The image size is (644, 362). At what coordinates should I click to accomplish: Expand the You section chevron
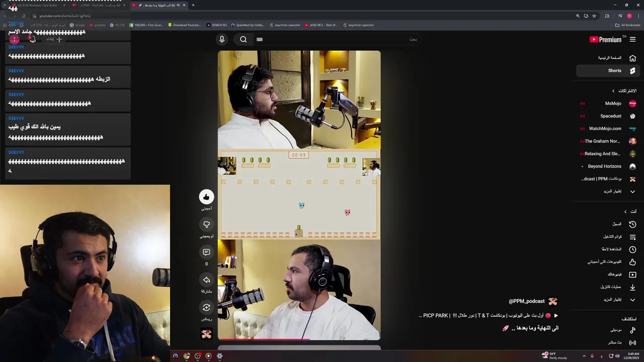pos(625,212)
